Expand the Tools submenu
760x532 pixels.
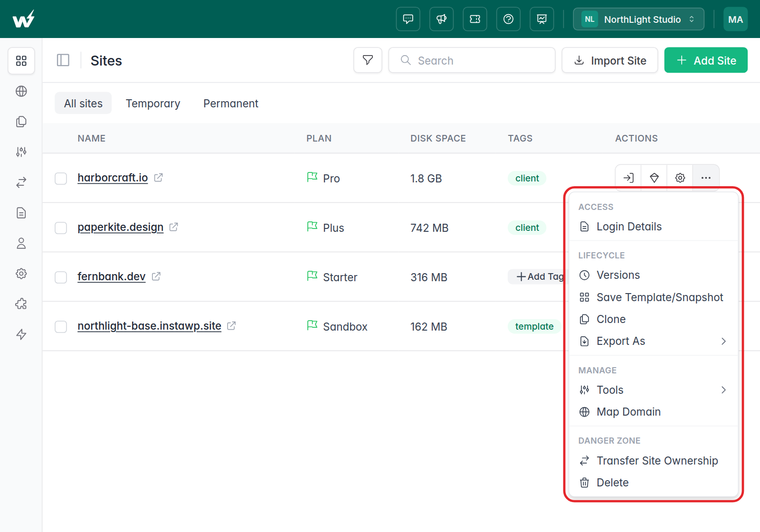653,390
